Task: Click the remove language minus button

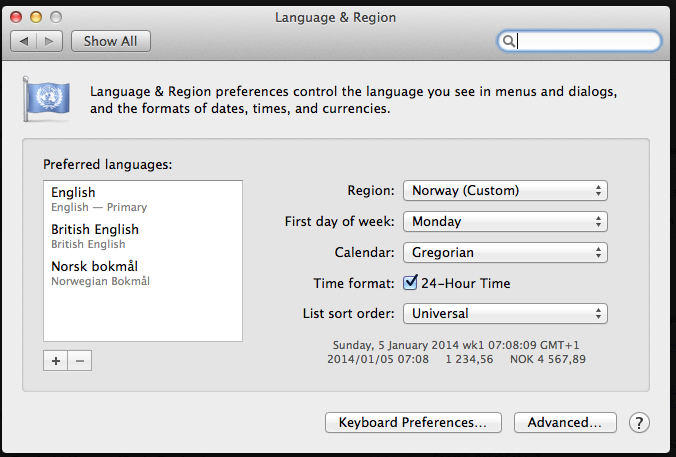Action: point(80,360)
